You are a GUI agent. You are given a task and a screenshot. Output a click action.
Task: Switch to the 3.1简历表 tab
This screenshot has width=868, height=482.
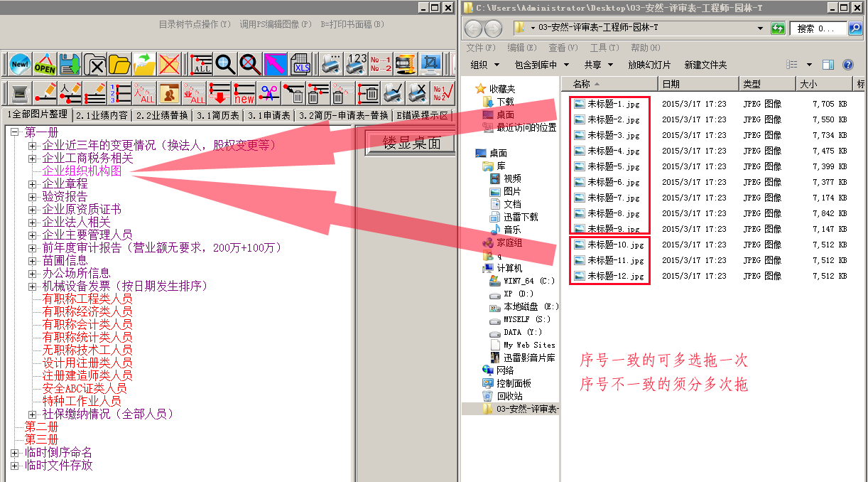pyautogui.click(x=218, y=115)
